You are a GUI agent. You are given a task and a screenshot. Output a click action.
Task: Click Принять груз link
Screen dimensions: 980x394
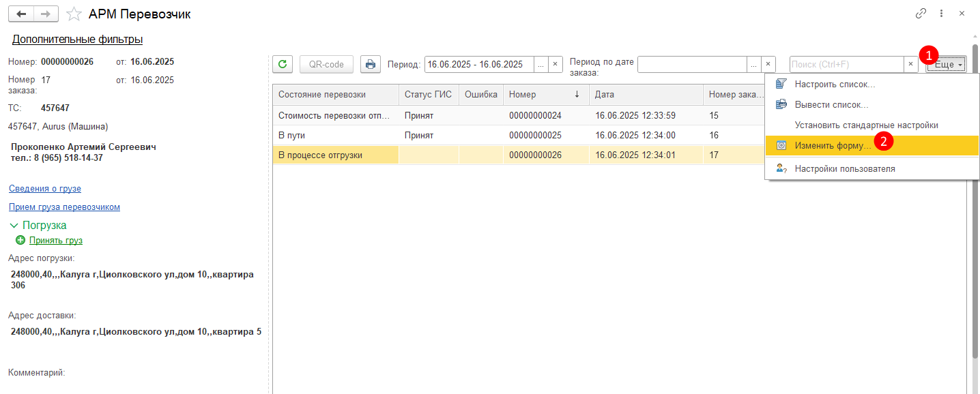coord(56,240)
